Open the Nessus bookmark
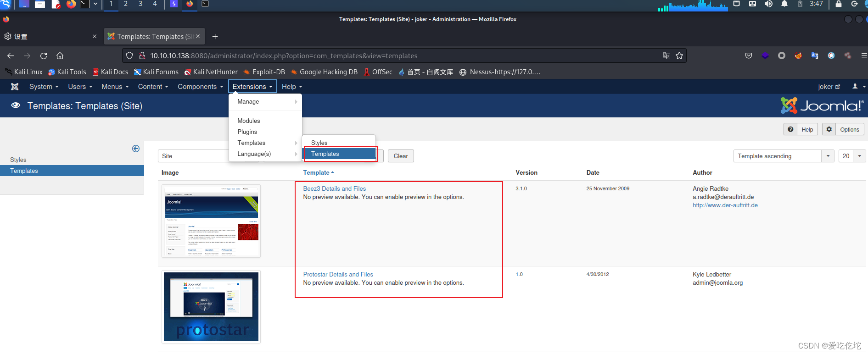 point(500,72)
